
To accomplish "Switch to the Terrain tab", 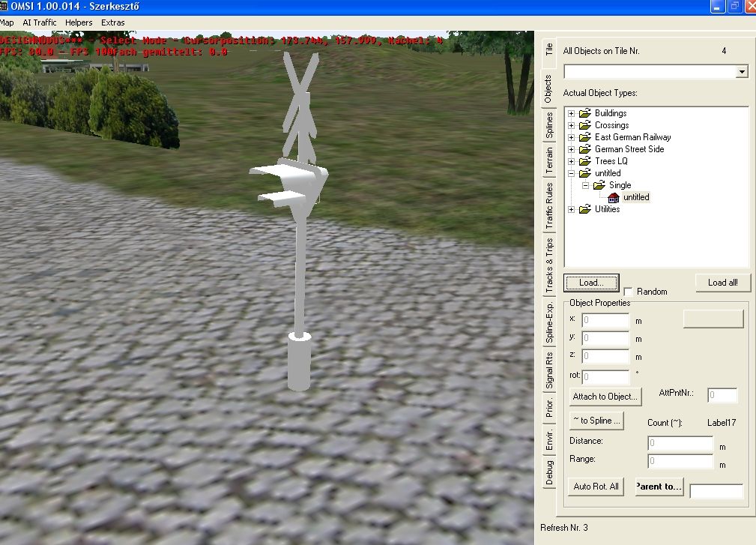I will pyautogui.click(x=549, y=160).
